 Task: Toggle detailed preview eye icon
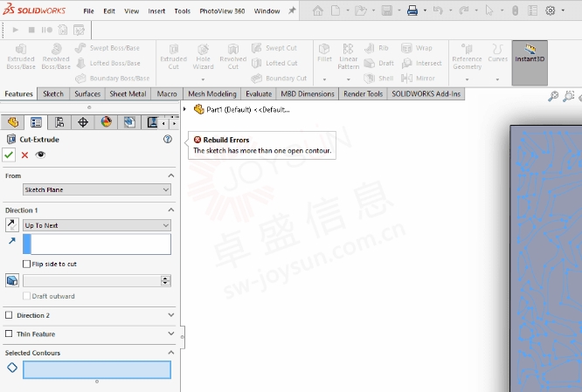(x=40, y=155)
